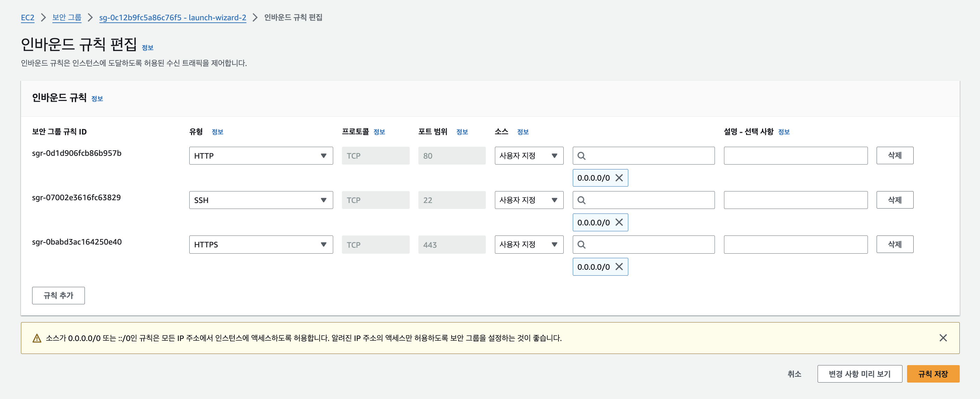Remove 0.0.0.0/0 chip from HTTPS rule

tap(619, 267)
